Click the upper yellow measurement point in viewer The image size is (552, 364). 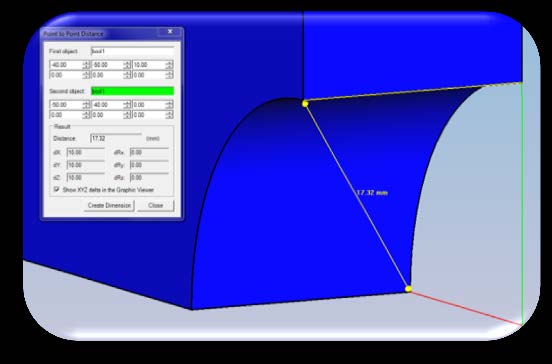305,103
